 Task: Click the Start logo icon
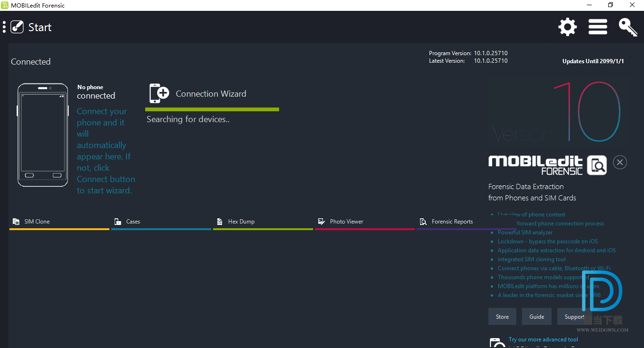click(17, 27)
